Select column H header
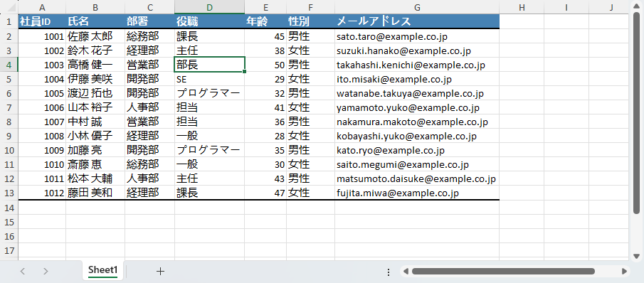 pos(522,7)
